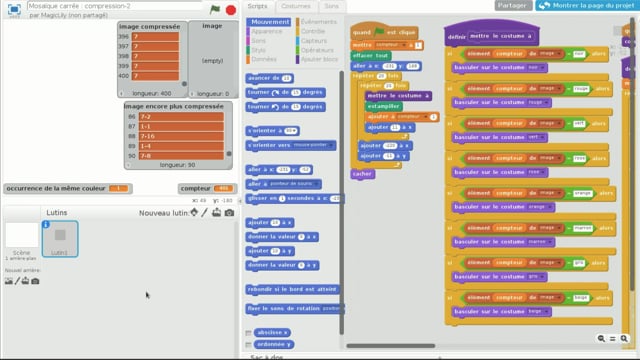The height and width of the screenshot is (360, 640).
Task: Switch to the Scripts tab
Action: tap(257, 6)
